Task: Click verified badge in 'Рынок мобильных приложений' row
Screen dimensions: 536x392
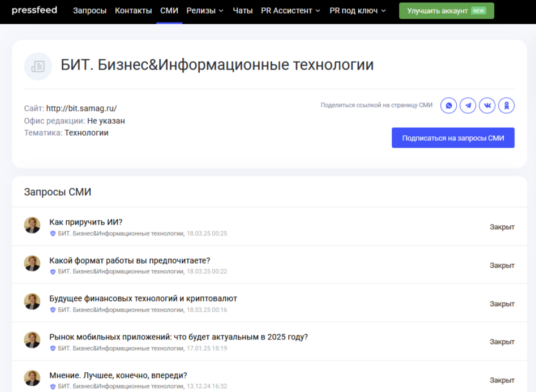Action: click(53, 348)
